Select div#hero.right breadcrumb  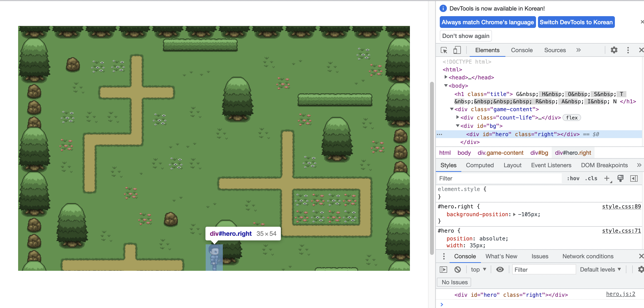573,153
